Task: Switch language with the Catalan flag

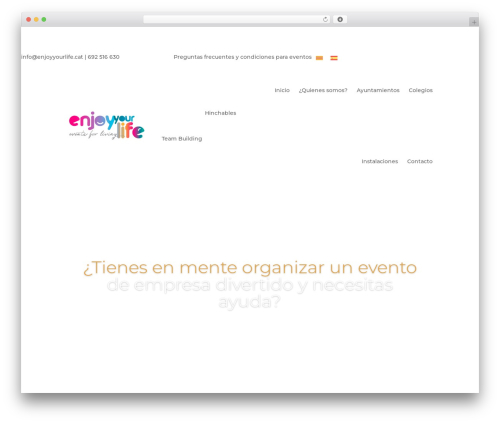Action: [319, 58]
